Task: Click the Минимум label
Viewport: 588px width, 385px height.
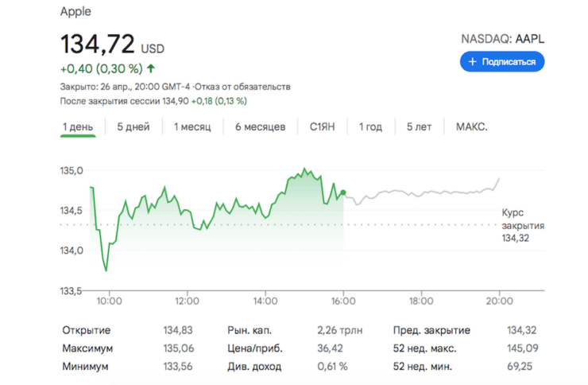Action: click(x=85, y=366)
